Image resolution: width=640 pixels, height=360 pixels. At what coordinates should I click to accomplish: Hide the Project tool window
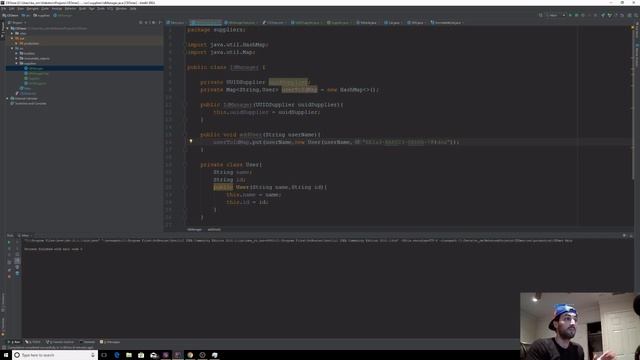click(160, 22)
